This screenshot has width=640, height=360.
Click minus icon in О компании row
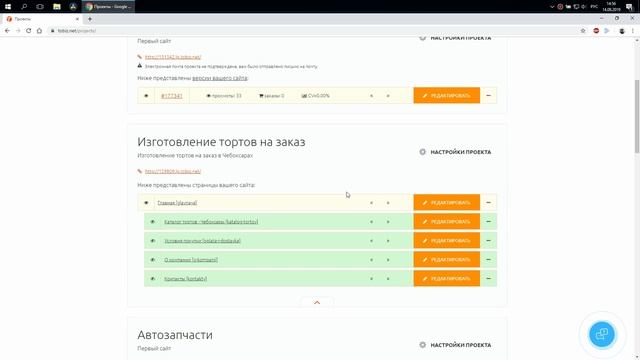(x=489, y=260)
